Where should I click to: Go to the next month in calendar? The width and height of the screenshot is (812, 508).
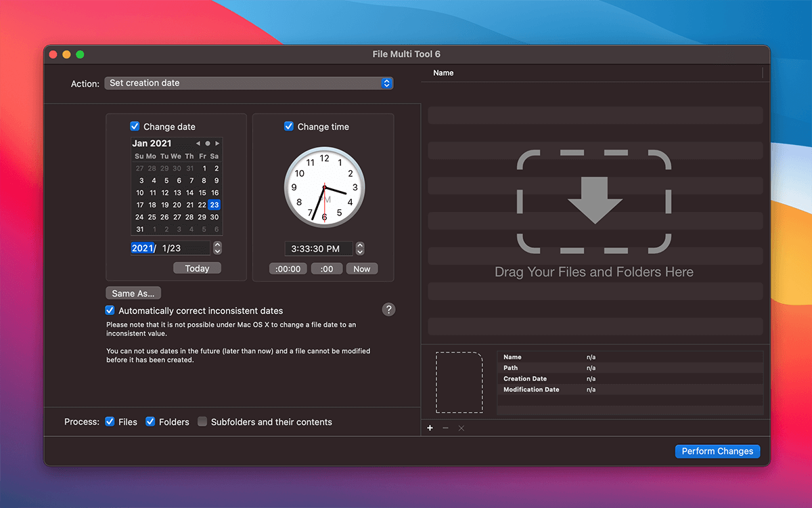click(x=217, y=144)
